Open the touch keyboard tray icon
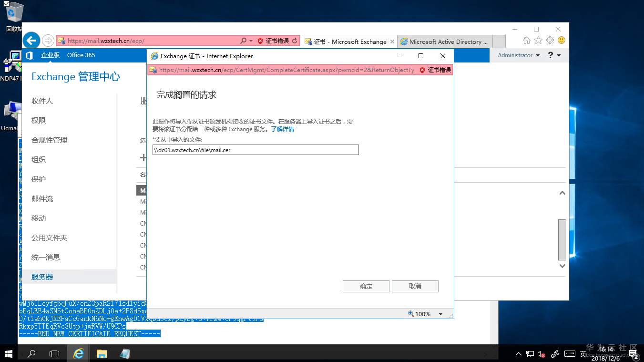 pyautogui.click(x=570, y=354)
